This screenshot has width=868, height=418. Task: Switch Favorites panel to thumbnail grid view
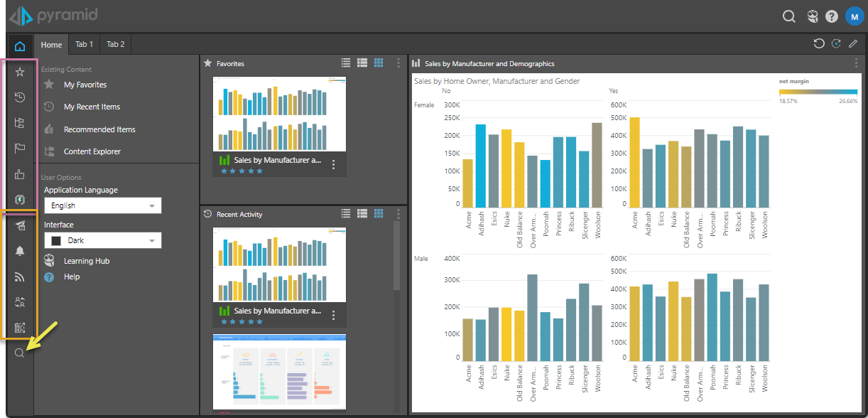click(x=379, y=63)
